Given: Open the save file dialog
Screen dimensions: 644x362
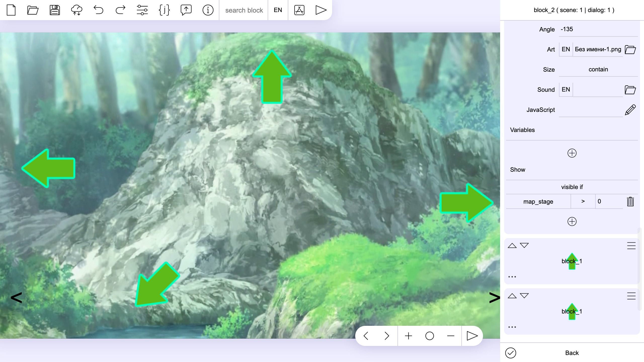Looking at the screenshot, I should click(54, 10).
